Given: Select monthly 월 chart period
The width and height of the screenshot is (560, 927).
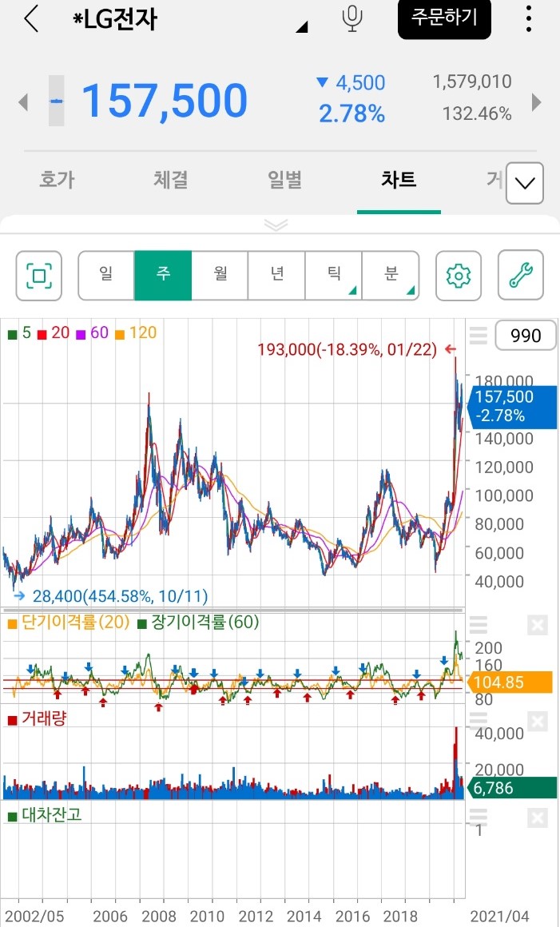Looking at the screenshot, I should pos(220,276).
